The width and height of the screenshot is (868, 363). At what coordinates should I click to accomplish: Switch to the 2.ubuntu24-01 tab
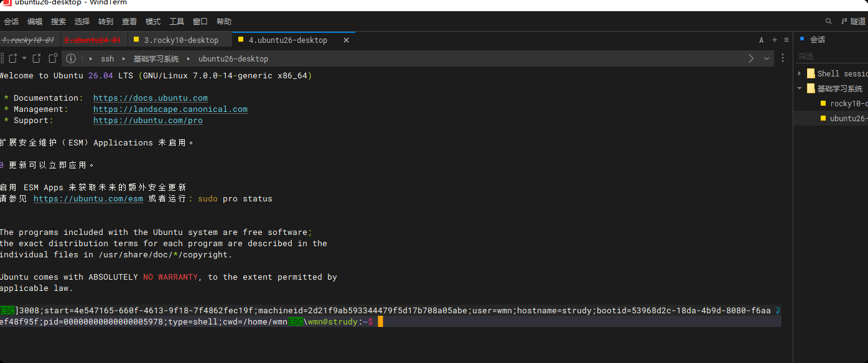[x=93, y=40]
